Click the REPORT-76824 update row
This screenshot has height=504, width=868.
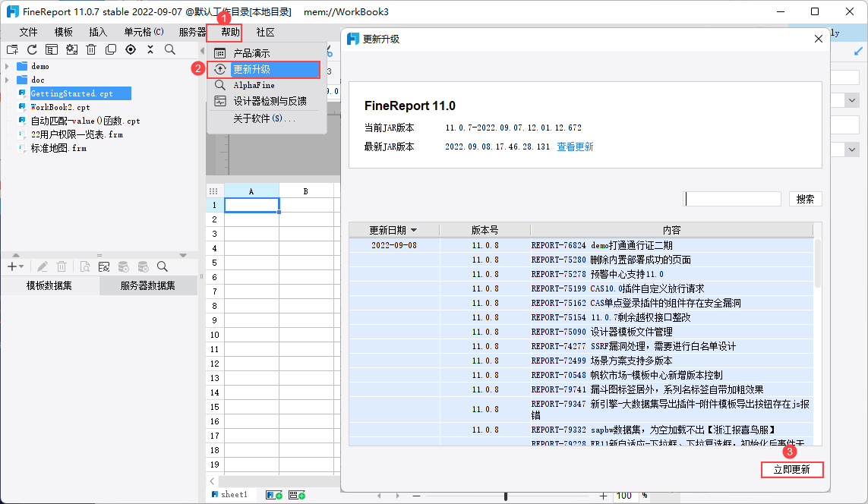(581, 245)
